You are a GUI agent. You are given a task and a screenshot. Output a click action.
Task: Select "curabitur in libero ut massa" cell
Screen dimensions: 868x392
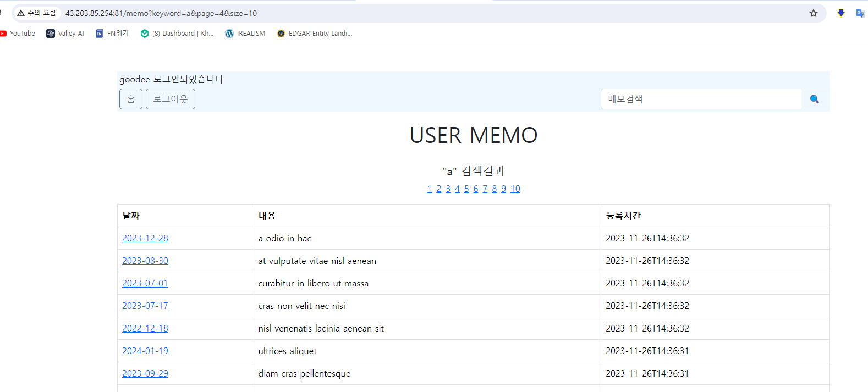(427, 283)
